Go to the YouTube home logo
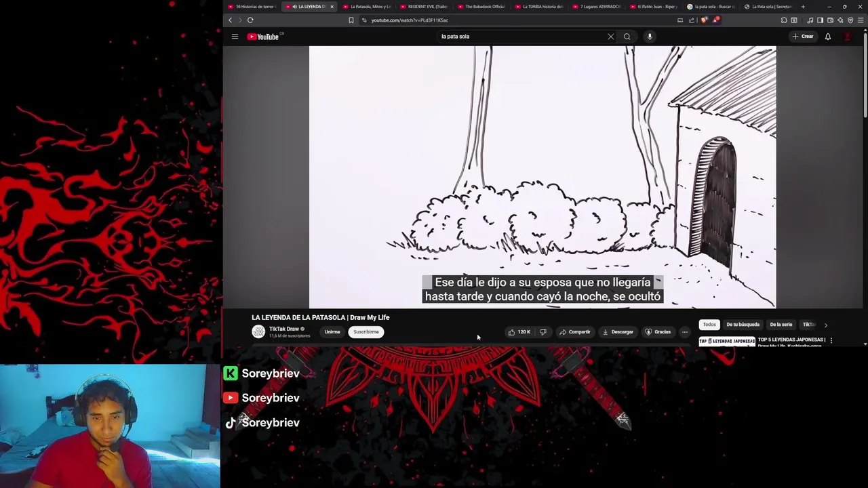Image resolution: width=868 pixels, height=488 pixels. [x=264, y=37]
